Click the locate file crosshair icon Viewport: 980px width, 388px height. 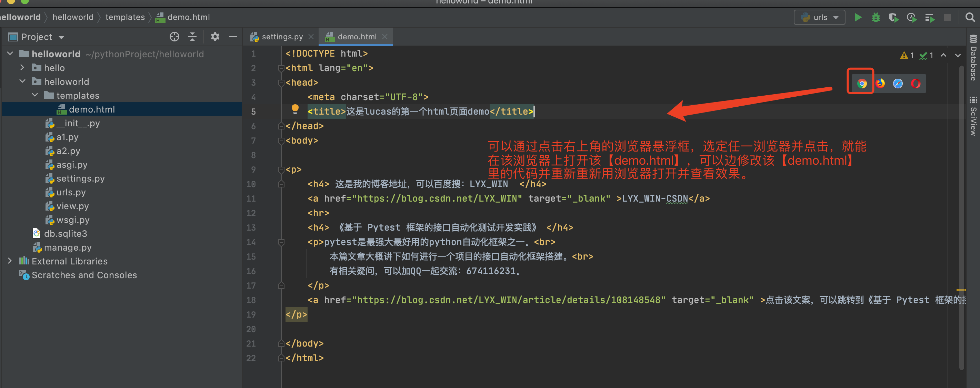point(174,37)
